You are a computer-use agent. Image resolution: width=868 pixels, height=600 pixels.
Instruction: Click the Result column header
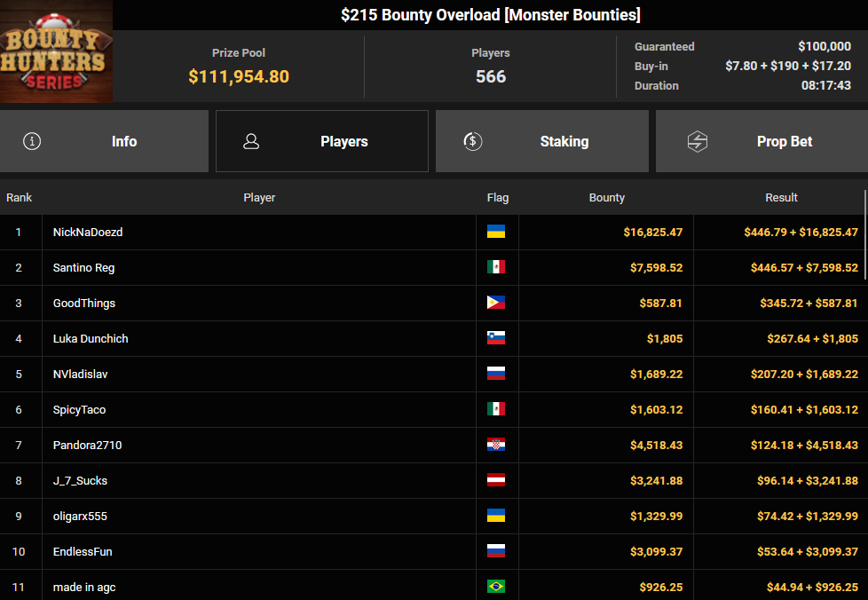[781, 197]
